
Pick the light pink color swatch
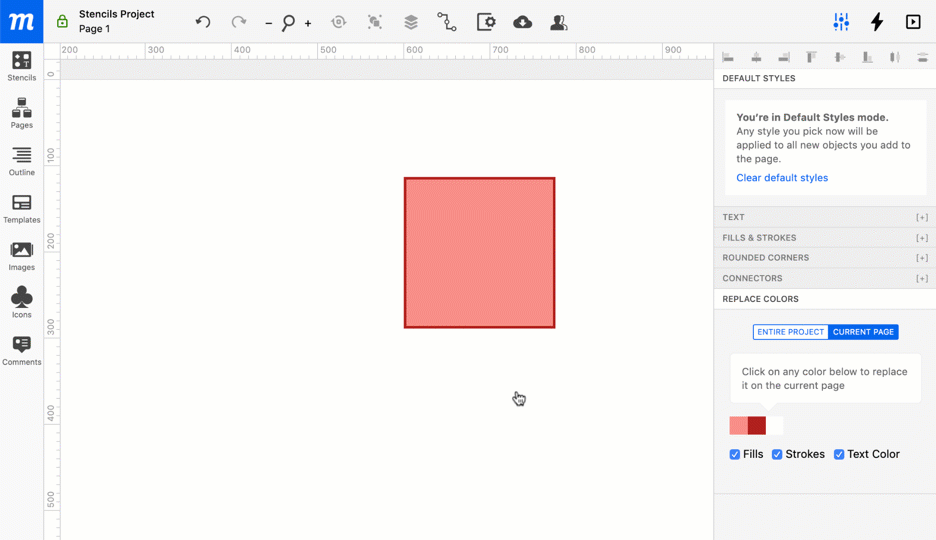(x=738, y=425)
